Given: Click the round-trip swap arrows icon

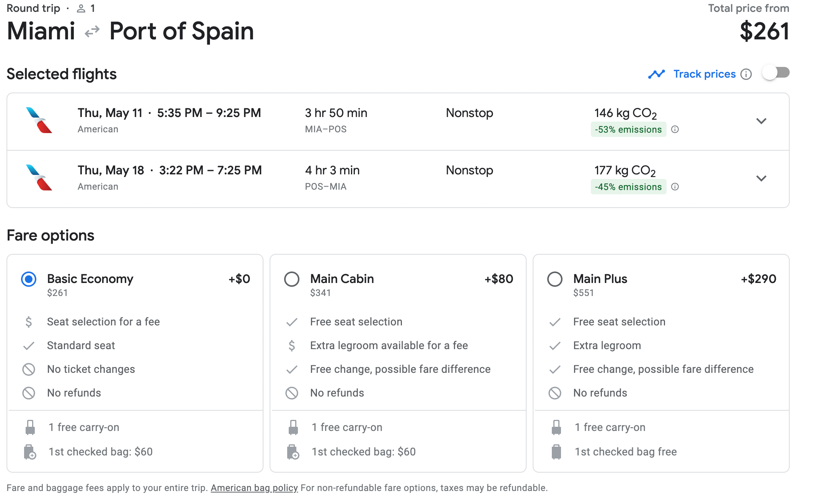Looking at the screenshot, I should 92,31.
